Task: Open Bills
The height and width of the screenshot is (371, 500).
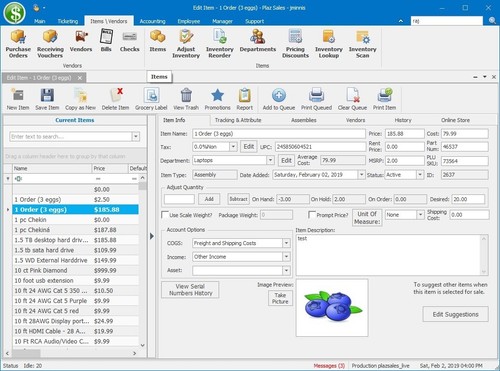Action: click(106, 41)
